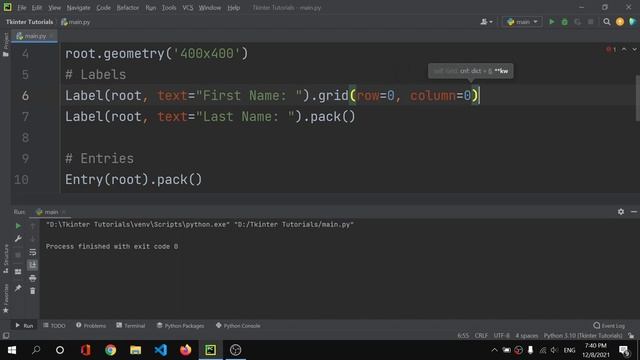
Task: Open Visual Studio Code from taskbar
Action: click(x=161, y=350)
